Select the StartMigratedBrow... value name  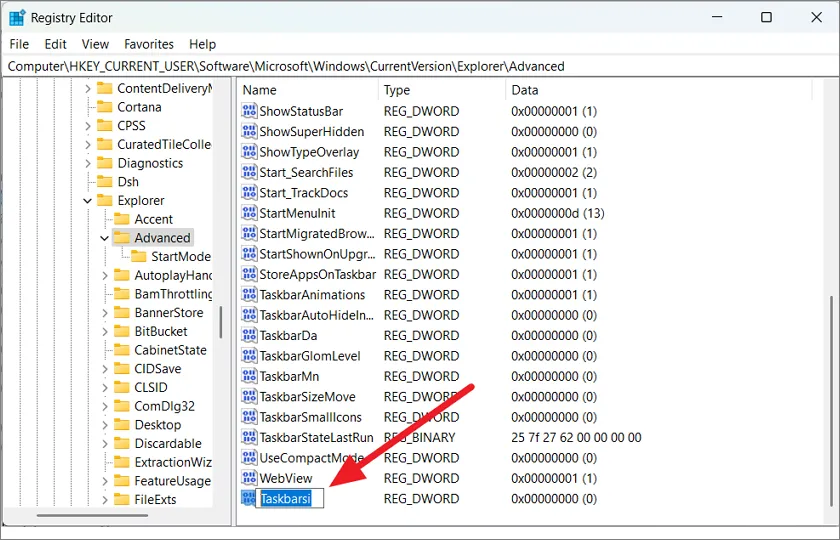317,234
